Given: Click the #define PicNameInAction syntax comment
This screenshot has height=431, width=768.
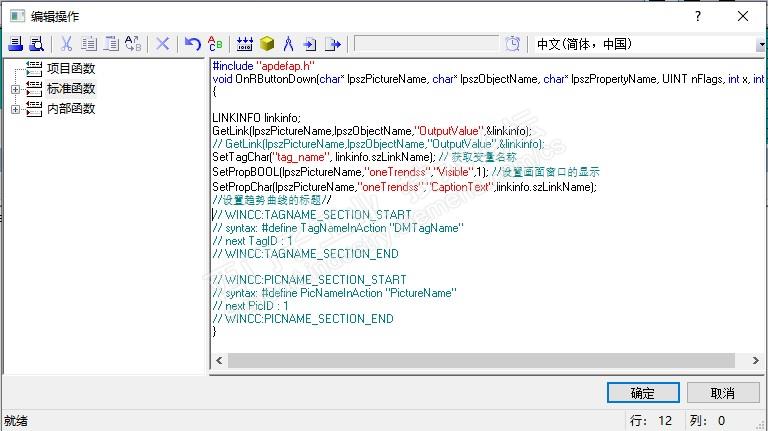Looking at the screenshot, I should 335,293.
